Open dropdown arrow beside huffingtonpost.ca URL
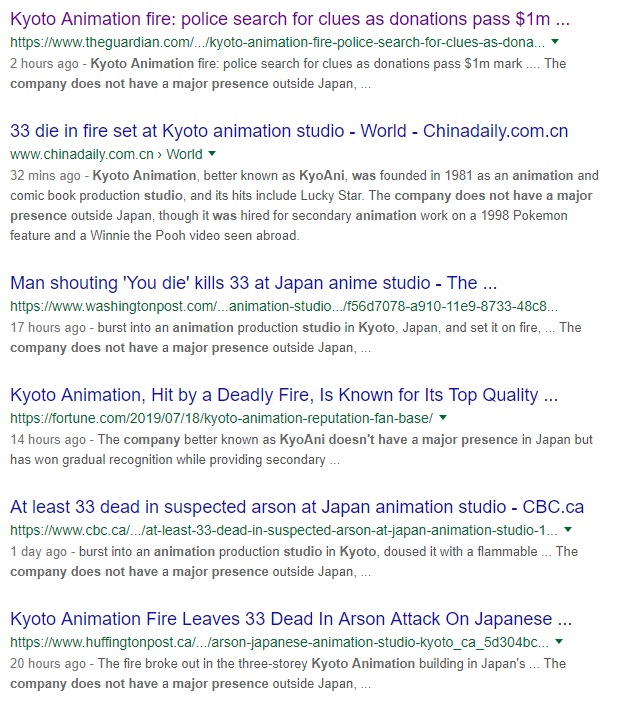 click(x=559, y=642)
